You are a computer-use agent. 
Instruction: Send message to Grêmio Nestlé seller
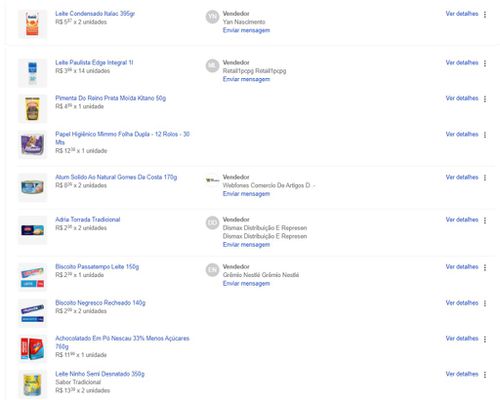click(x=246, y=283)
